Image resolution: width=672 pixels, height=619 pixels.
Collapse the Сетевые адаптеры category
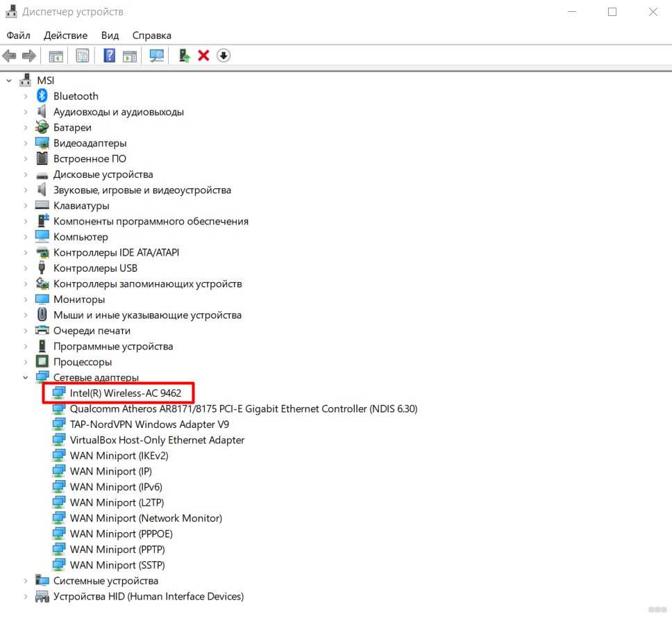26,378
